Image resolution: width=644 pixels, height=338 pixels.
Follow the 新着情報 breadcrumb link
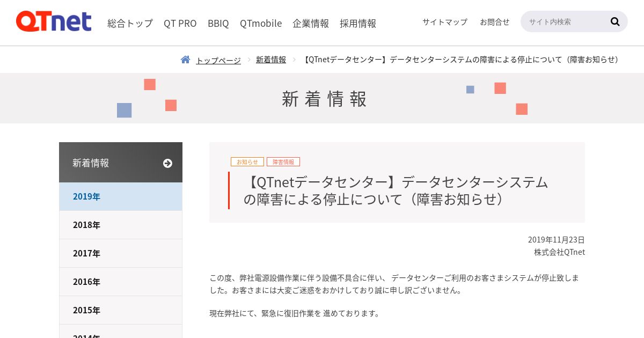coord(271,60)
